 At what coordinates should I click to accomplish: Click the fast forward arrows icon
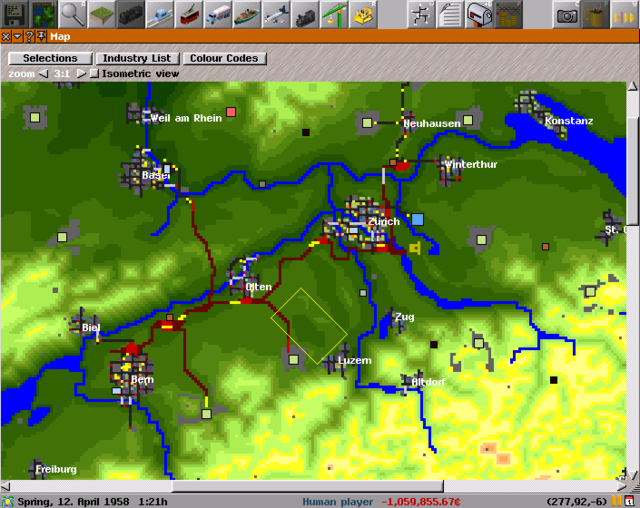pyautogui.click(x=624, y=14)
